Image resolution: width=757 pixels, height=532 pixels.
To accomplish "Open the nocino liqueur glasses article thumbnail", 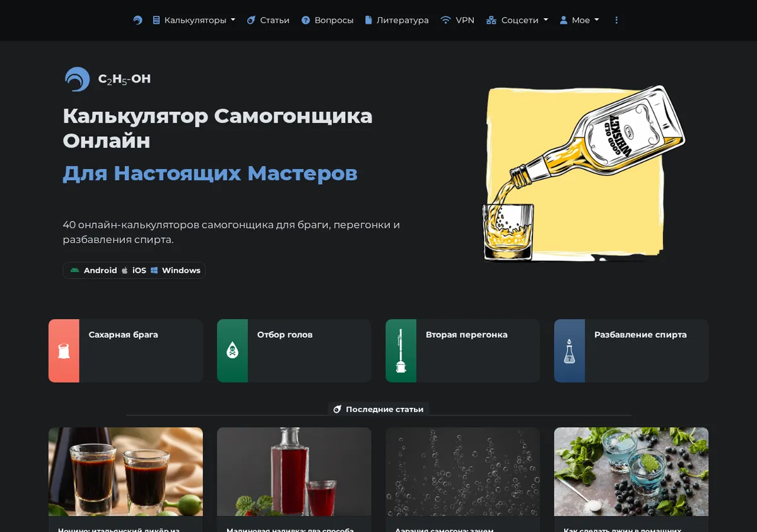I will click(126, 471).
